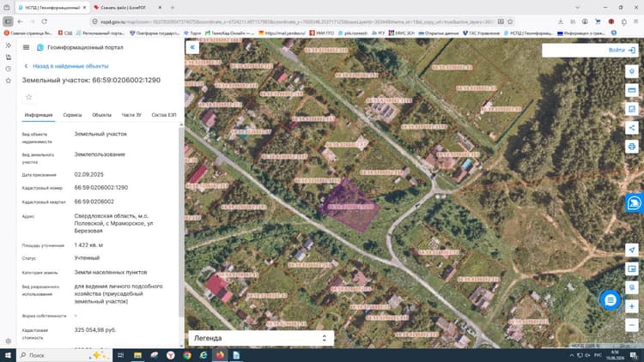Image resolution: width=644 pixels, height=362 pixels.
Task: Open favorites star in the left sidebar
Action: tap(9, 81)
